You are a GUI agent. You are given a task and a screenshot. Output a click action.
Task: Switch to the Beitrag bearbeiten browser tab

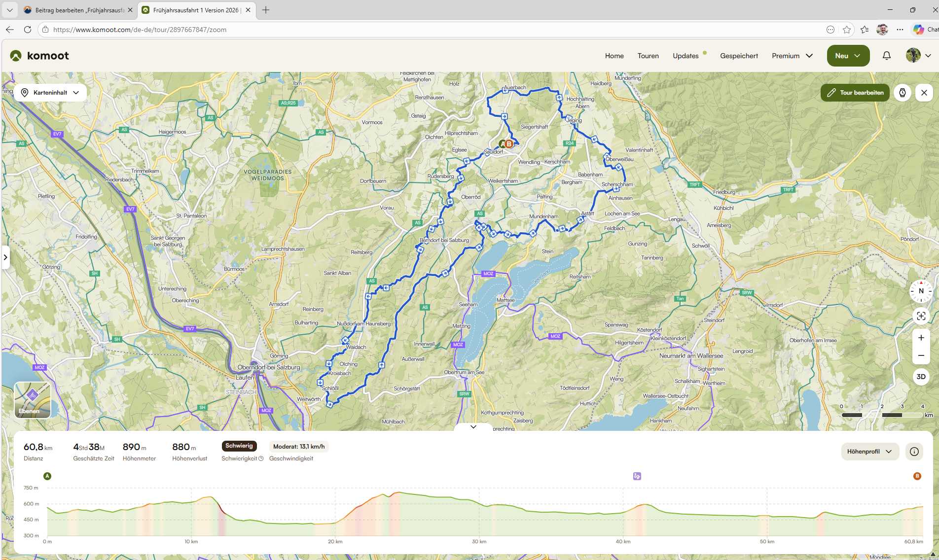pos(79,10)
